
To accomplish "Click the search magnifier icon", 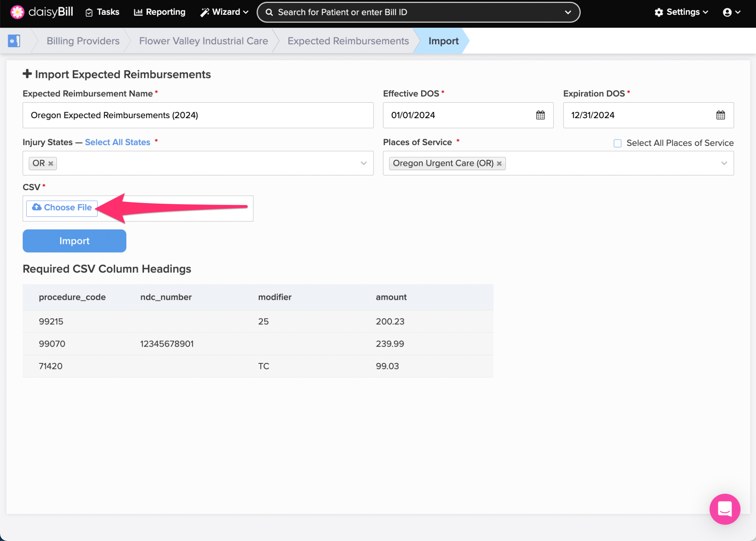I will 269,12.
